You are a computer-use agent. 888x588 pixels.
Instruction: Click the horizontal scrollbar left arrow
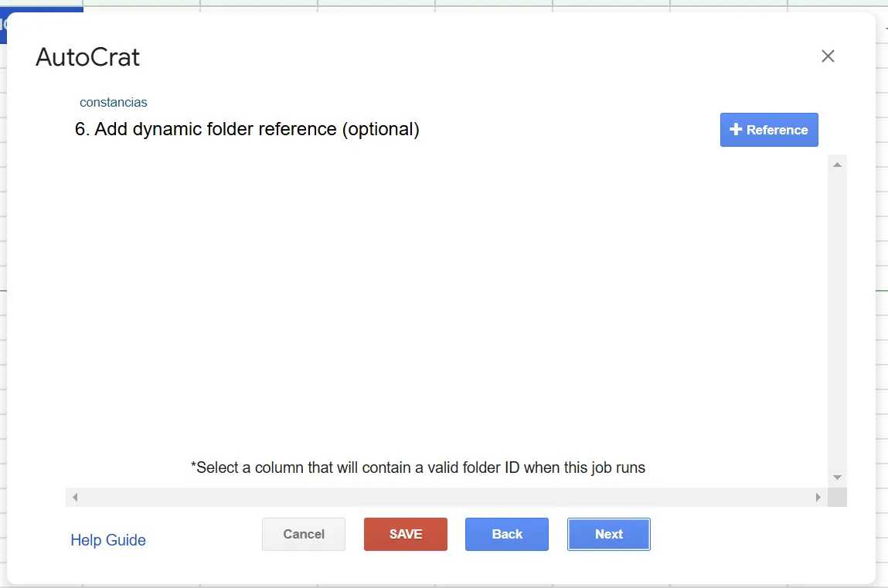point(75,497)
